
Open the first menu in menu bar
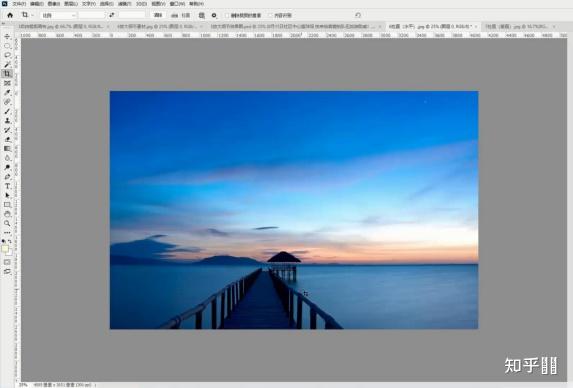(x=19, y=4)
